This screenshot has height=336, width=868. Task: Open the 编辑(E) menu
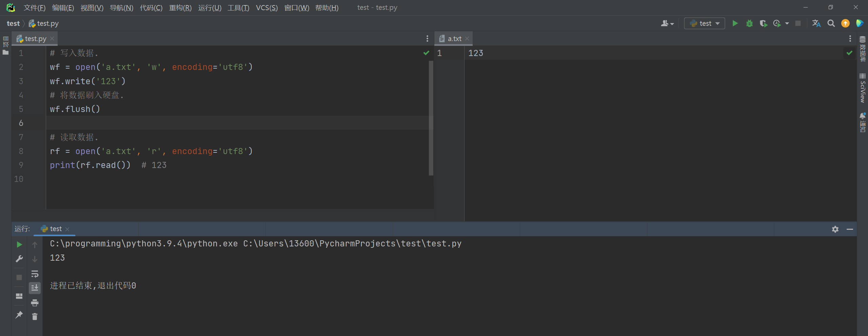pyautogui.click(x=63, y=7)
